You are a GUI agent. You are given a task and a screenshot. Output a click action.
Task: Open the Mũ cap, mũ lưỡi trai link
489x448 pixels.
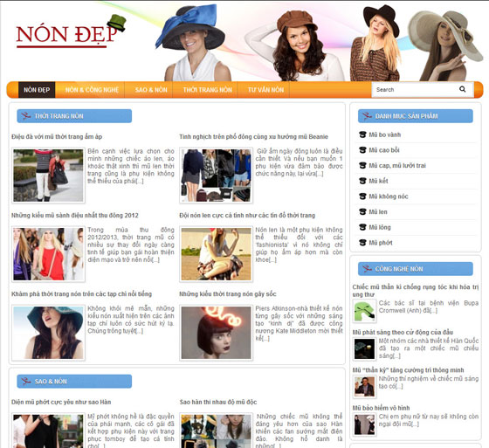pyautogui.click(x=397, y=165)
